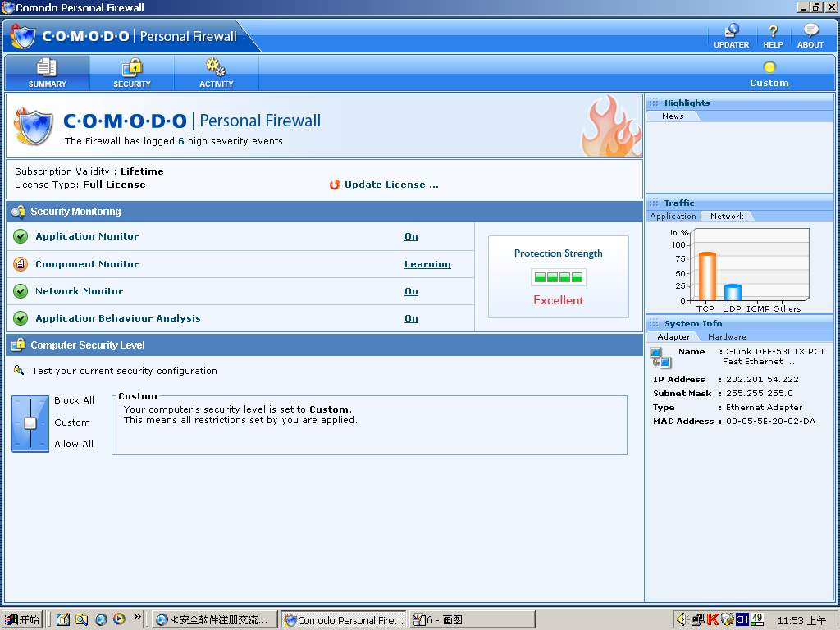Toggle Application Behaviour Analysis On link
The width and height of the screenshot is (840, 630).
[411, 318]
